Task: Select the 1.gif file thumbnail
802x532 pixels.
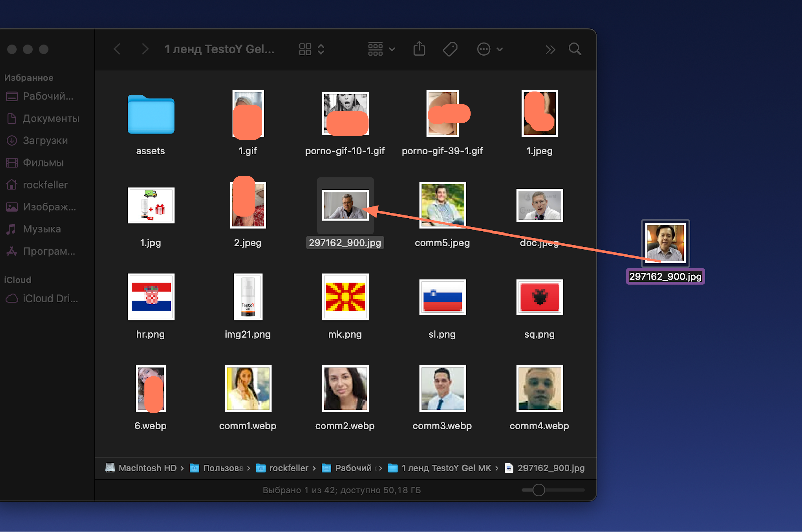Action: [x=248, y=114]
